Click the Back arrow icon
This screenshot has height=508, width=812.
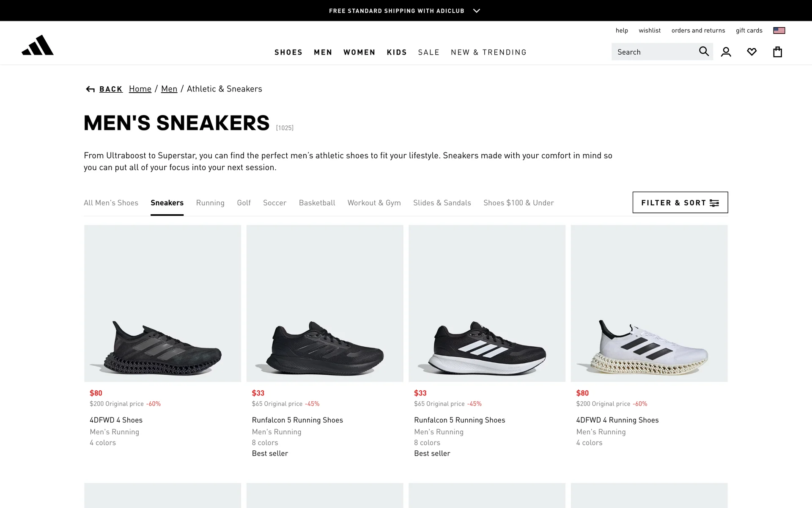90,89
